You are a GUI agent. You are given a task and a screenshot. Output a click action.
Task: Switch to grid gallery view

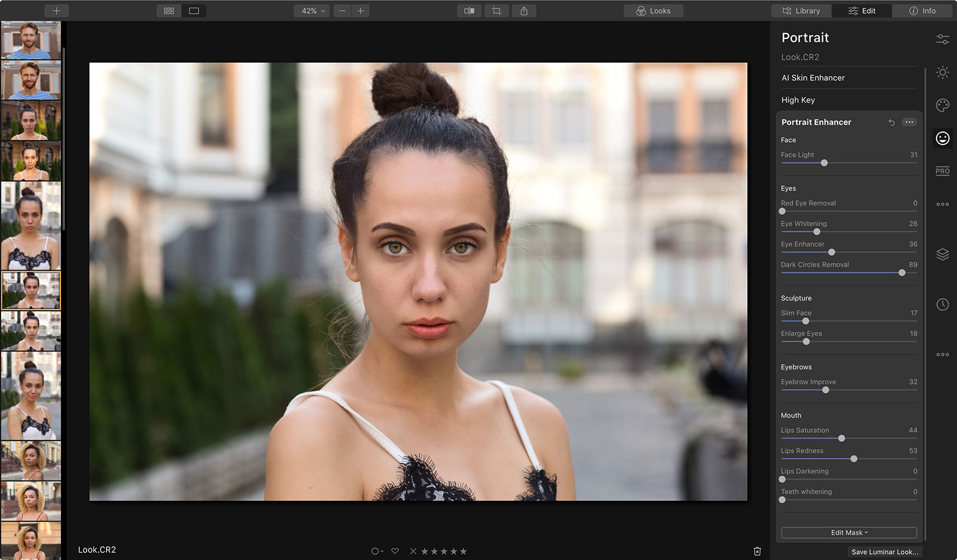click(x=169, y=11)
